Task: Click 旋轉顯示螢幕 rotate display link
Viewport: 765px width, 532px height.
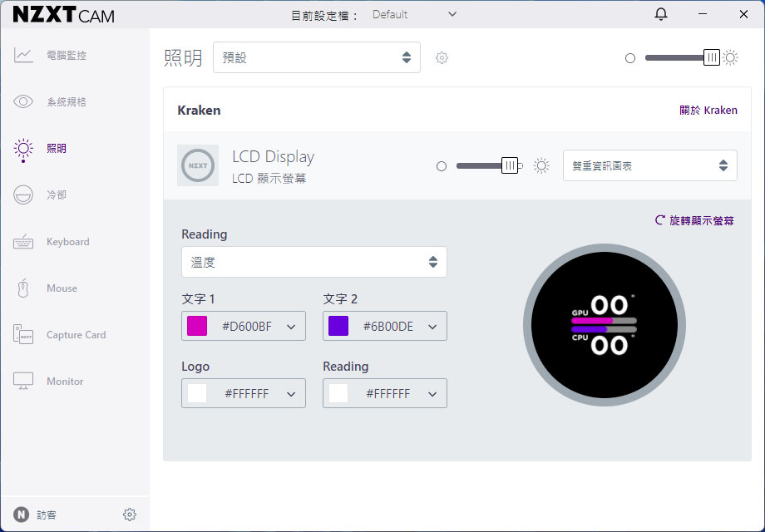Action: (695, 220)
